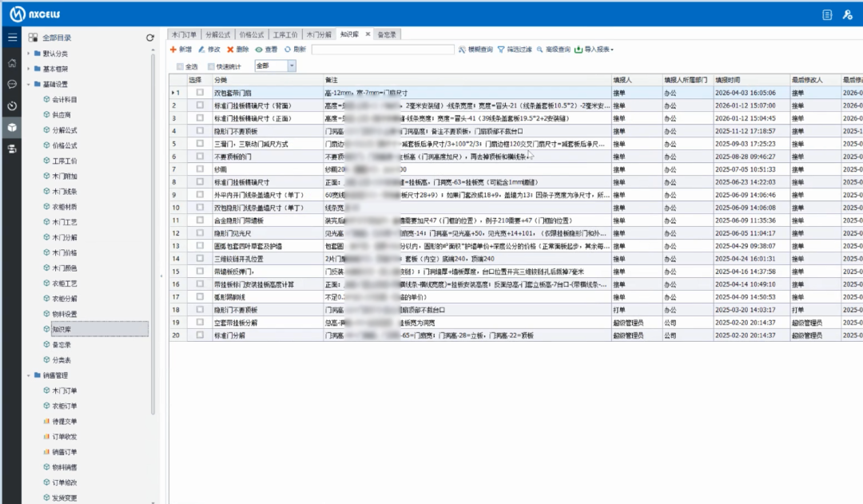Image resolution: width=863 pixels, height=504 pixels.
Task: Sort by the 分类 column header
Action: tap(268, 80)
